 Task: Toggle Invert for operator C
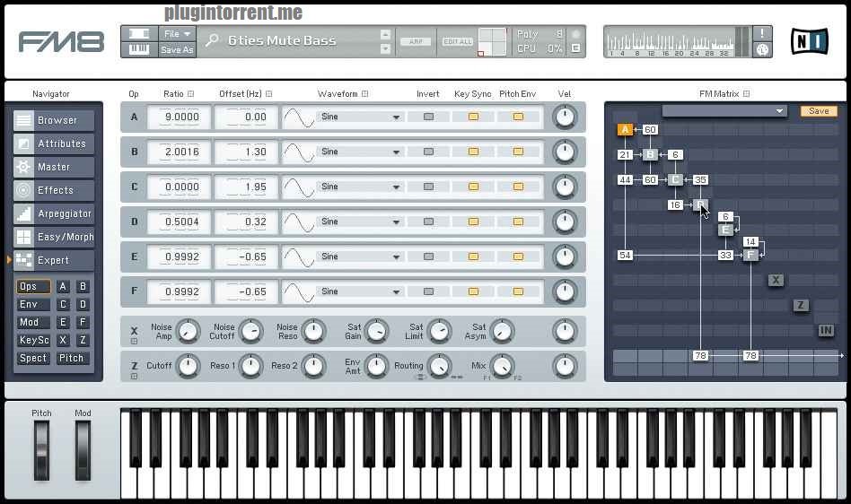[x=429, y=187]
